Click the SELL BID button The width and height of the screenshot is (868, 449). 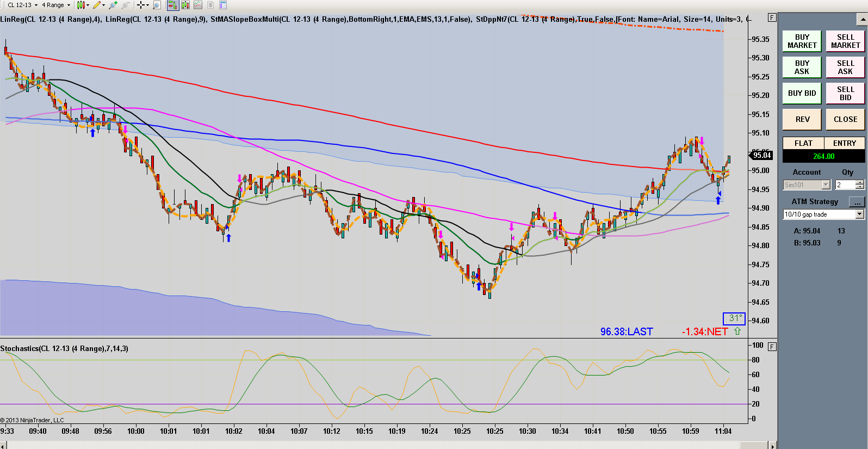click(845, 94)
